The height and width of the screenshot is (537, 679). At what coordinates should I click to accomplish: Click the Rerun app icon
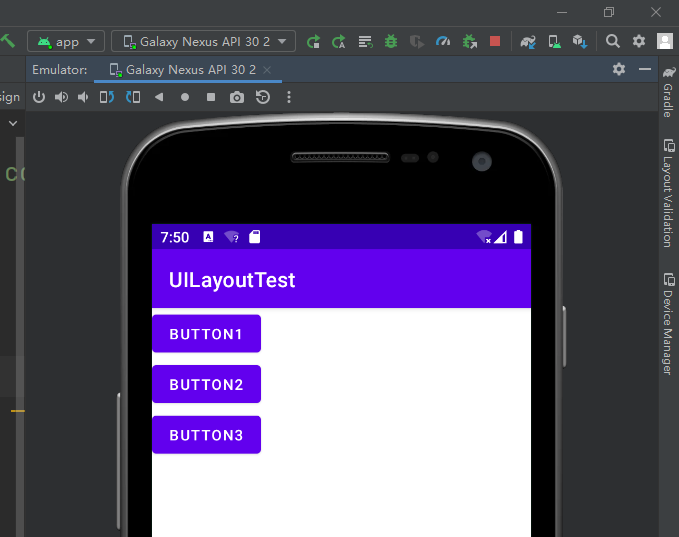point(313,42)
